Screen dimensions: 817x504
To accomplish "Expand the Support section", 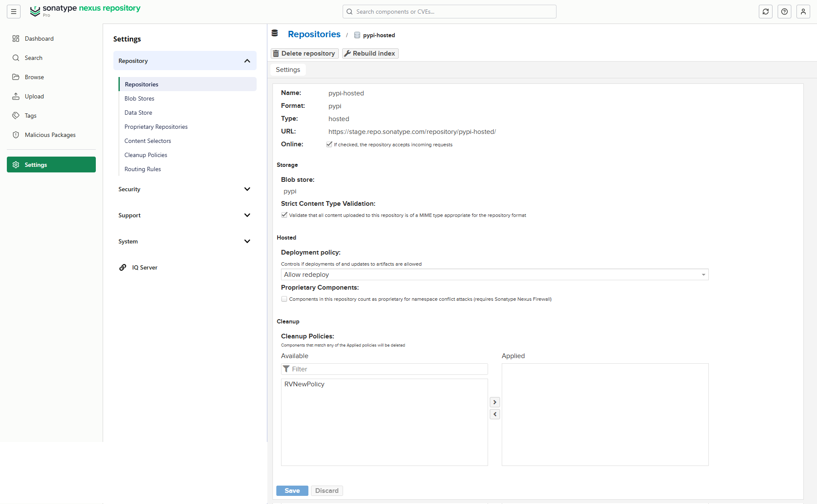I will click(x=185, y=215).
